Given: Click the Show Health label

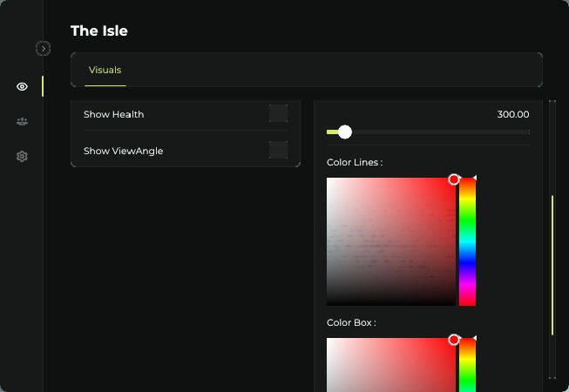Looking at the screenshot, I should pyautogui.click(x=113, y=114).
